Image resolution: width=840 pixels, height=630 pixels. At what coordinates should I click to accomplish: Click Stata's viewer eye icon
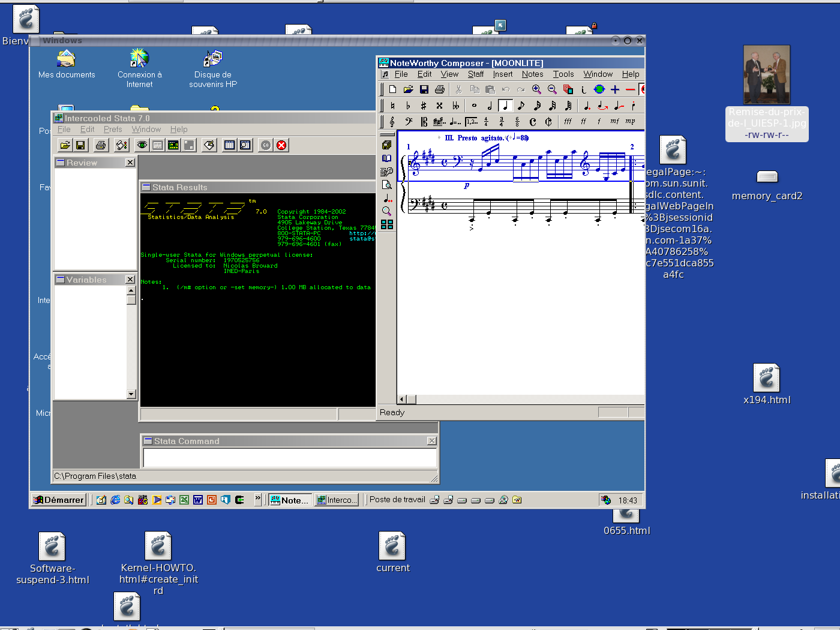pyautogui.click(x=142, y=145)
